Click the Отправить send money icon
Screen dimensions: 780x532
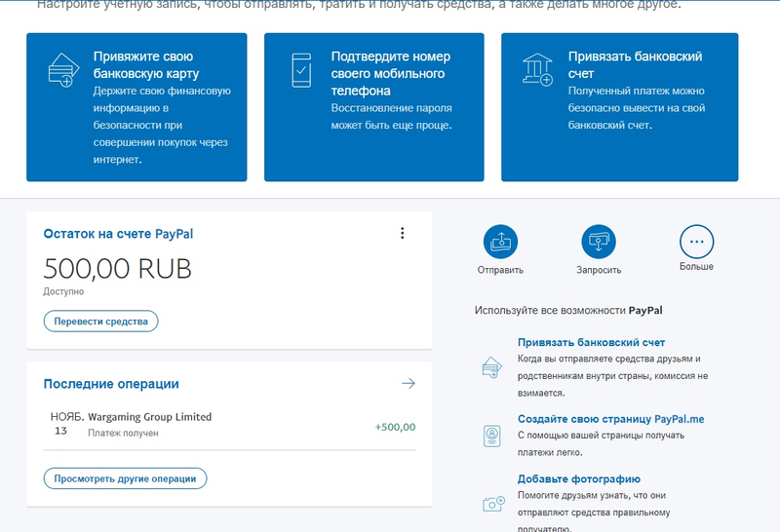[500, 242]
